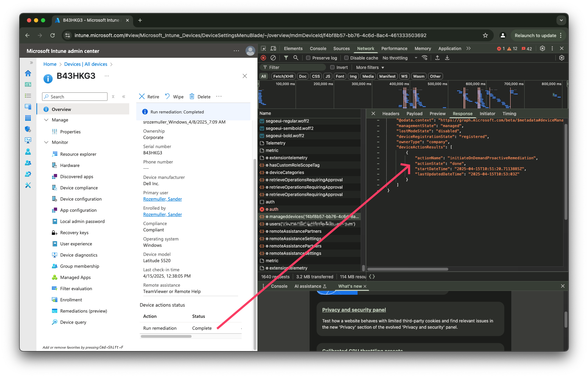Open more device actions ellipsis
This screenshot has width=588, height=377.
pyautogui.click(x=219, y=96)
